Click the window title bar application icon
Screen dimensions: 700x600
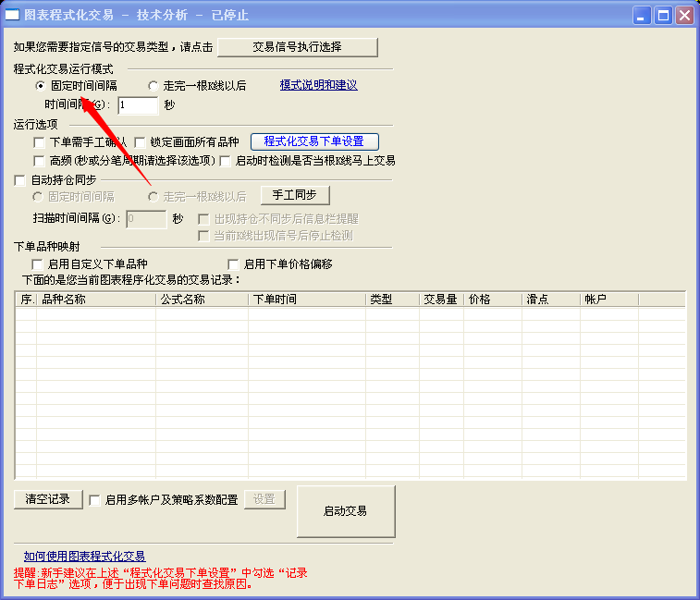[12, 15]
